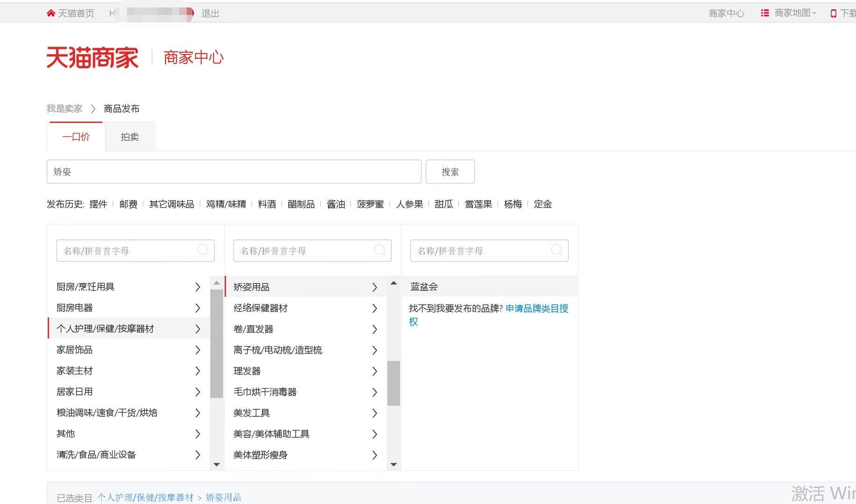Select history item 酱油
856x504 pixels.
click(336, 204)
